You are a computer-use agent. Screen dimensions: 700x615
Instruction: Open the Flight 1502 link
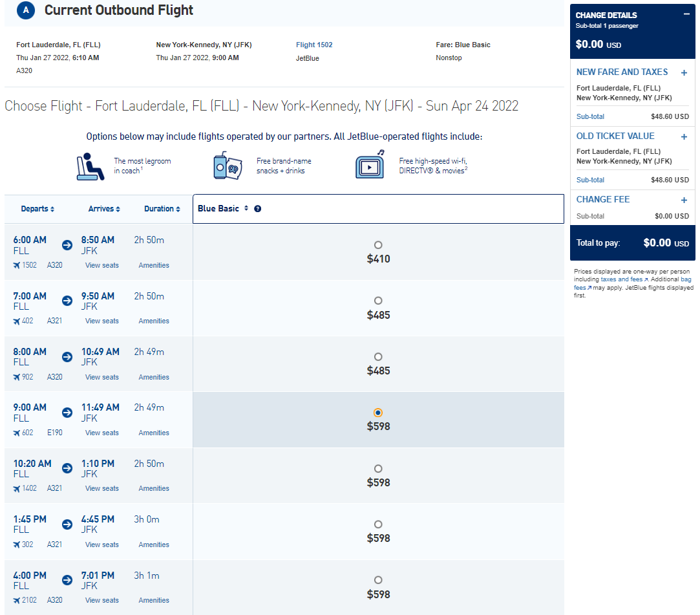point(314,45)
